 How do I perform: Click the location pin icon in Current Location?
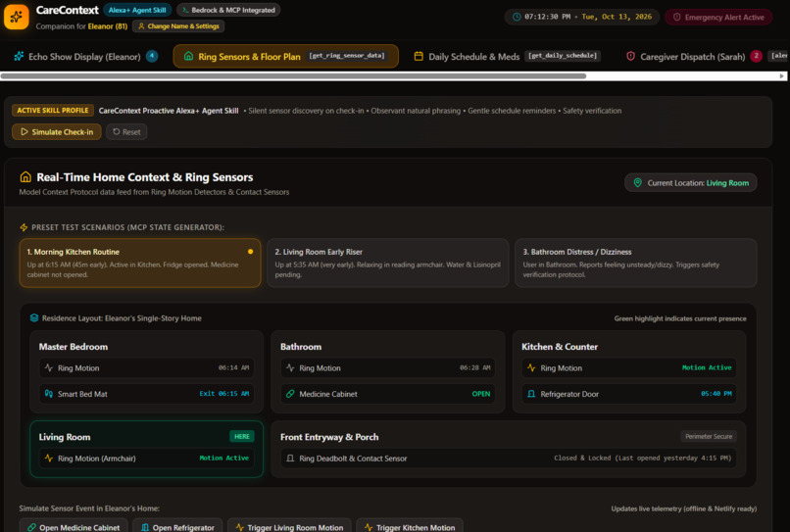pos(637,182)
